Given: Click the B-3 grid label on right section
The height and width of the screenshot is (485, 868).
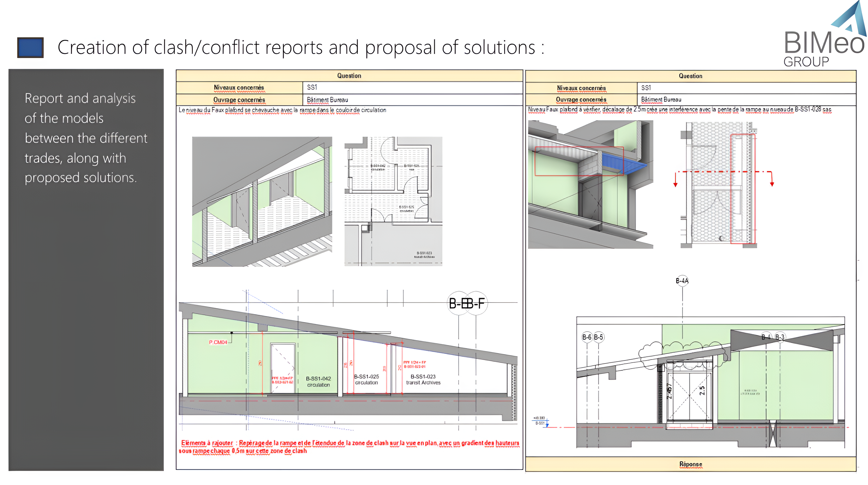Looking at the screenshot, I should pos(780,337).
